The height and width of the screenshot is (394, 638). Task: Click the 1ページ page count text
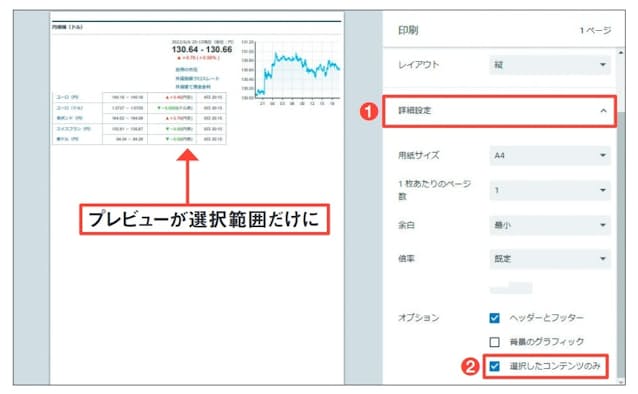point(595,31)
